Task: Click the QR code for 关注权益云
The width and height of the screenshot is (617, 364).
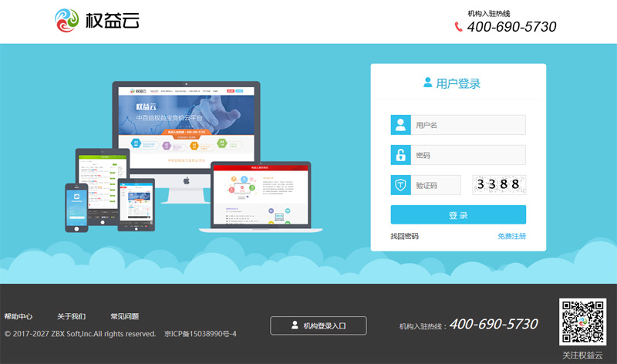Action: pyautogui.click(x=582, y=321)
